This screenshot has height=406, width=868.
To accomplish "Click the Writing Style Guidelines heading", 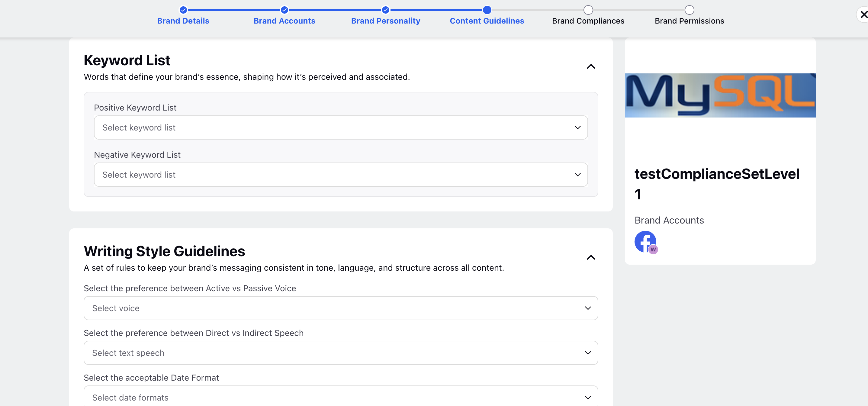I will point(164,251).
